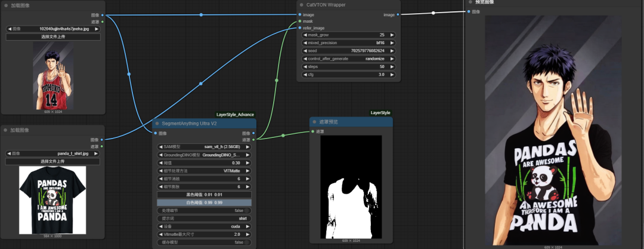Image resolution: width=644 pixels, height=249 pixels.
Task: Adjust the 黑色阈值 slider bar
Action: pos(204,195)
